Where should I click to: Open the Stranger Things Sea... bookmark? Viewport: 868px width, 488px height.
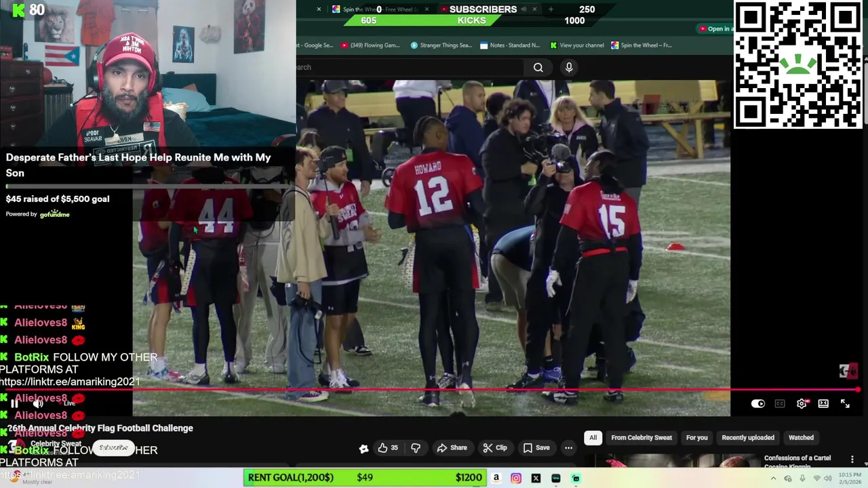point(441,45)
